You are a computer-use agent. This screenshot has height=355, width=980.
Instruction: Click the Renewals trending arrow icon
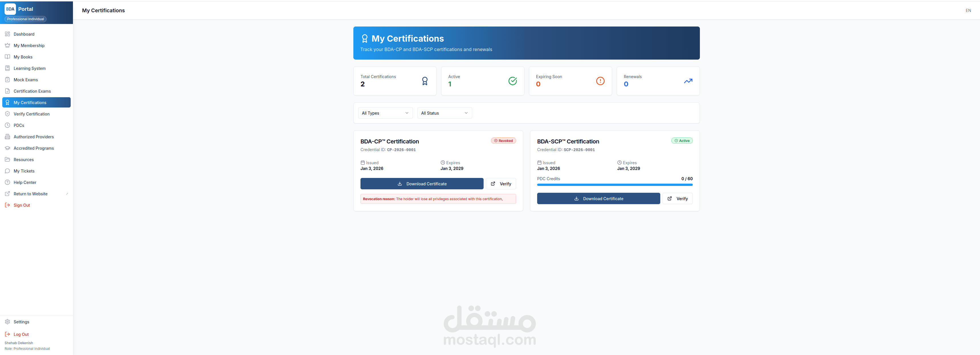(x=688, y=81)
